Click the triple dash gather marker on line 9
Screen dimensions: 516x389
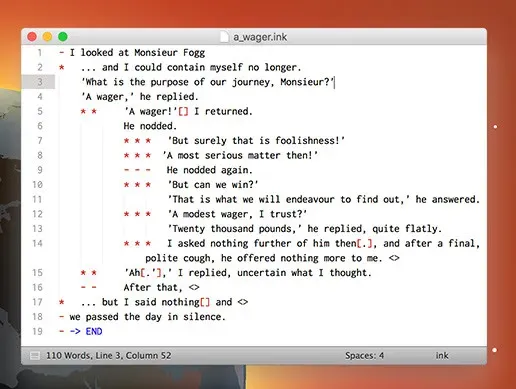(x=137, y=170)
